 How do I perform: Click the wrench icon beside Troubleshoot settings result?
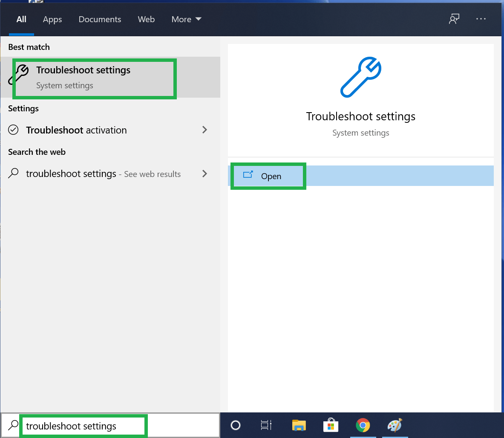coord(20,75)
